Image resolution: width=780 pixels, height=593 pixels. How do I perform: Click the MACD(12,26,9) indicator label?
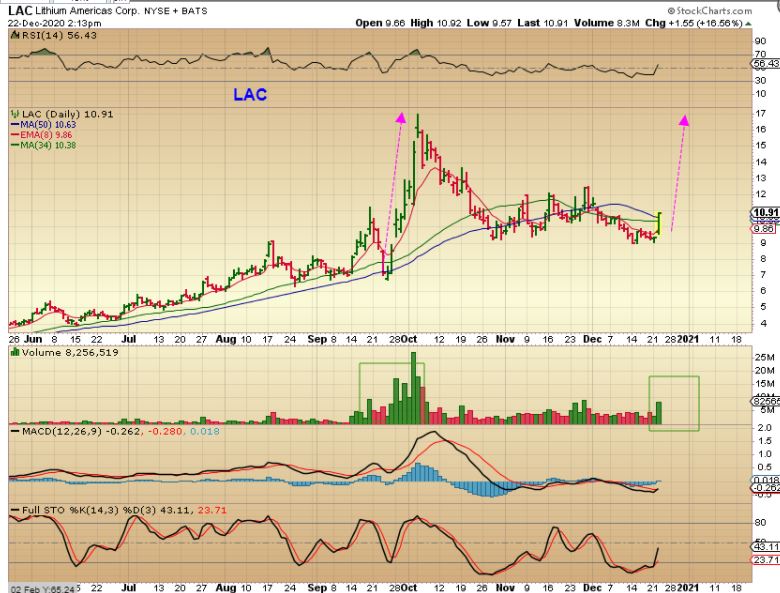61,431
